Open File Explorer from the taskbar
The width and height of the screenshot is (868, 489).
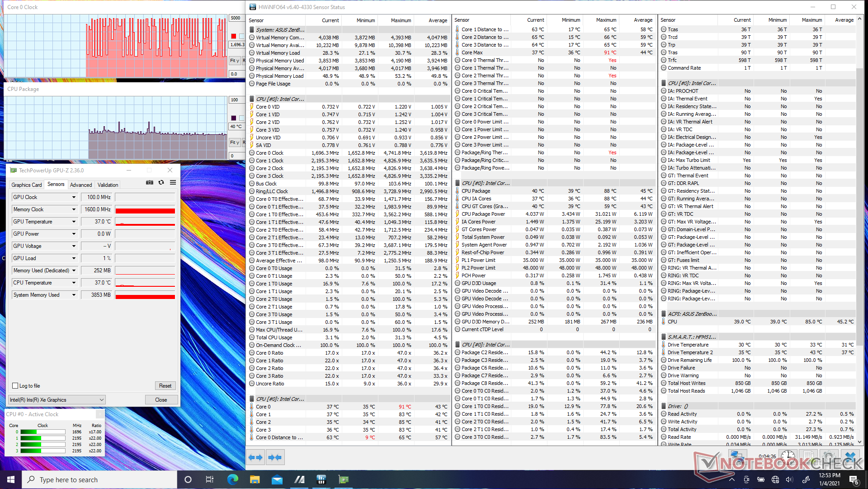coord(255,480)
